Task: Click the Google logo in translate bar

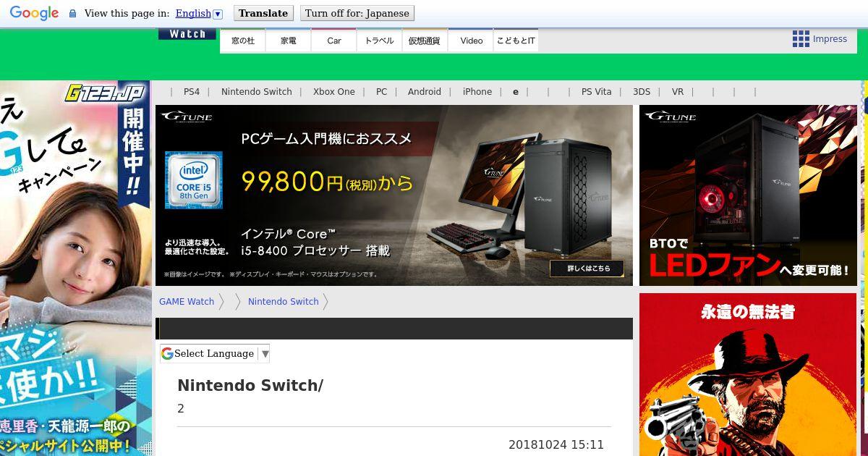Action: [x=34, y=13]
